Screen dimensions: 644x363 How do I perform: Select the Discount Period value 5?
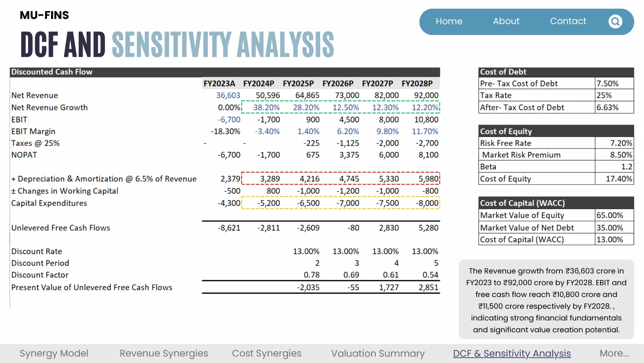tap(436, 263)
